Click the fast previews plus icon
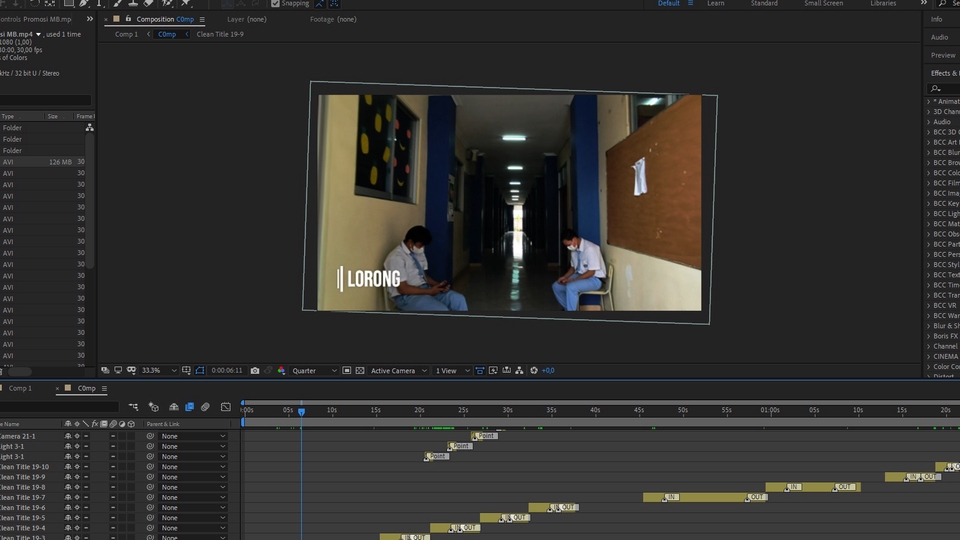This screenshot has height=540, width=960. (x=493, y=370)
